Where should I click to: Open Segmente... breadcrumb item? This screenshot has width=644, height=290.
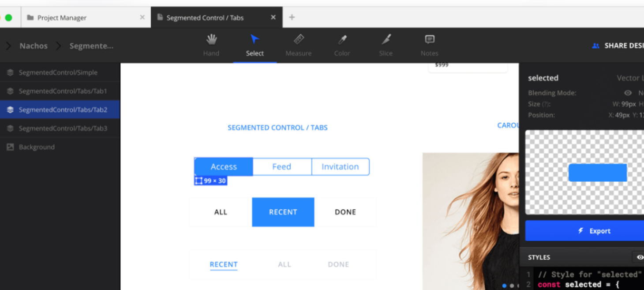point(91,45)
